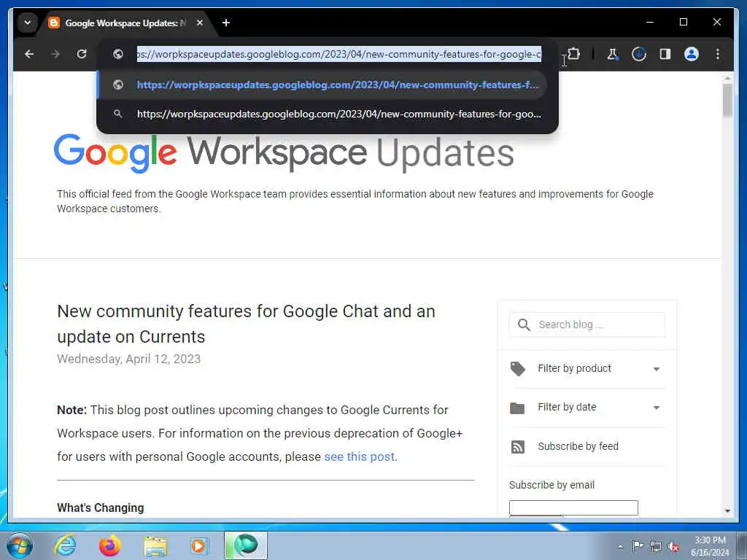This screenshot has height=560, width=747.
Task: Open Windows Media Player from the taskbar
Action: click(x=200, y=545)
